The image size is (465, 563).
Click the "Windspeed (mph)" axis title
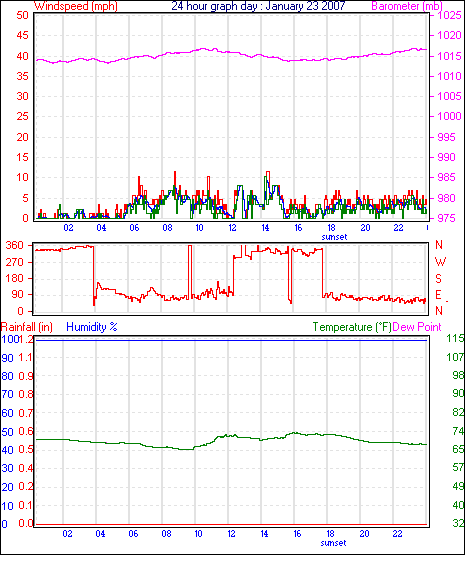pyautogui.click(x=76, y=6)
